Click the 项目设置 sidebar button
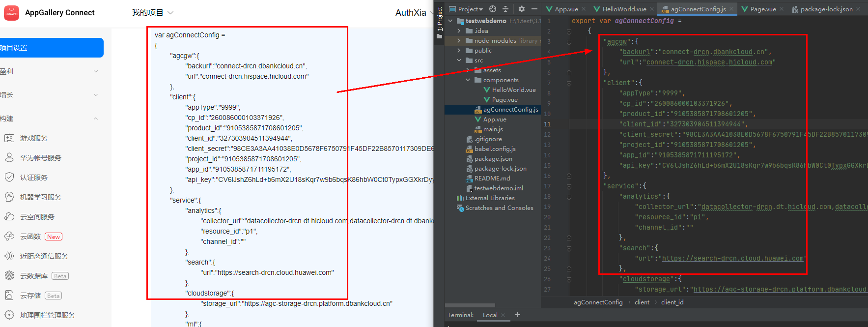868x327 pixels. (x=51, y=48)
